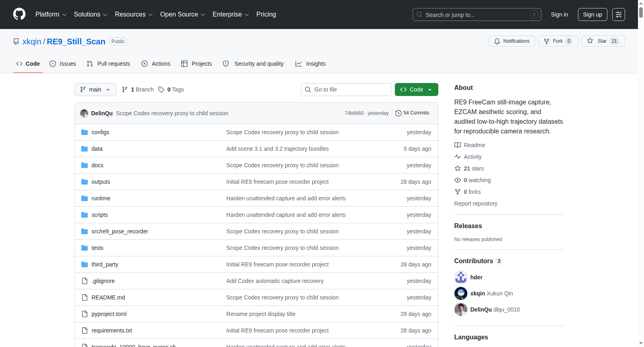Select the pyproject.toml file icon
Screen dimensions: 644x347
coord(85,314)
